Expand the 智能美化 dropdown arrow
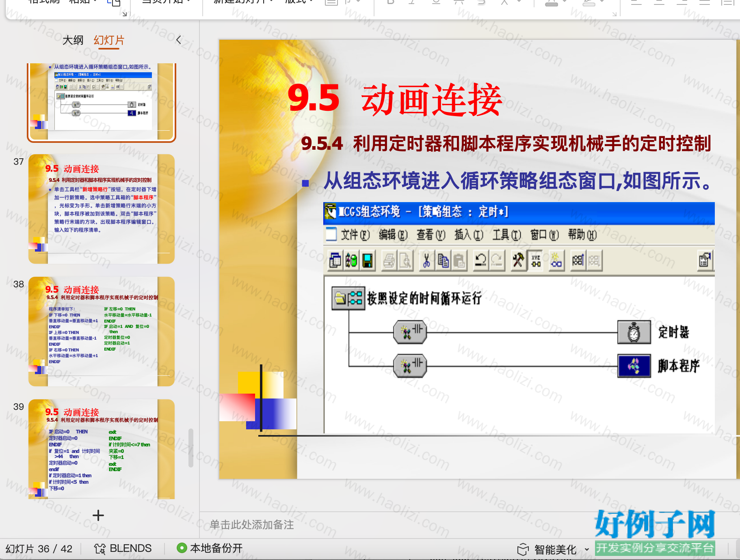 coord(586,549)
